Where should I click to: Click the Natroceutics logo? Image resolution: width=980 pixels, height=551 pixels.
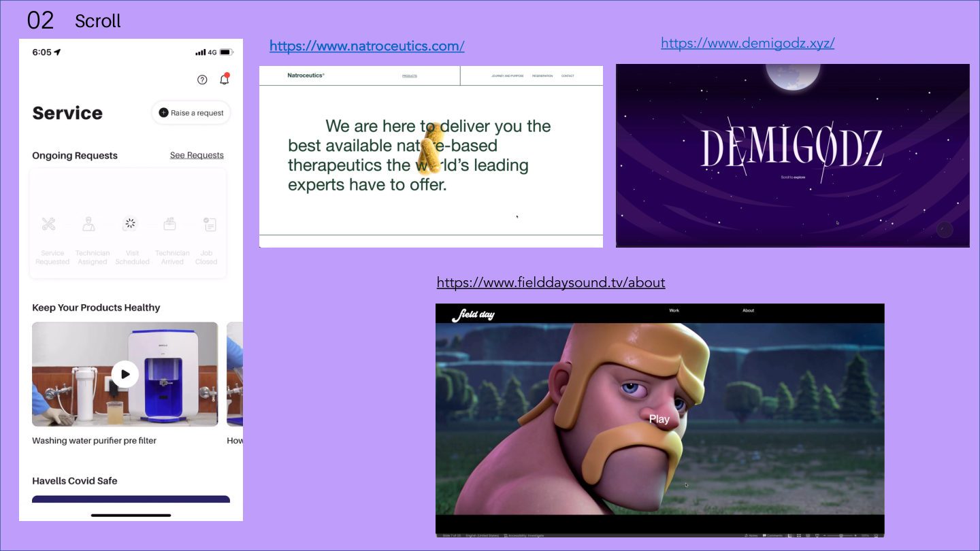(306, 76)
